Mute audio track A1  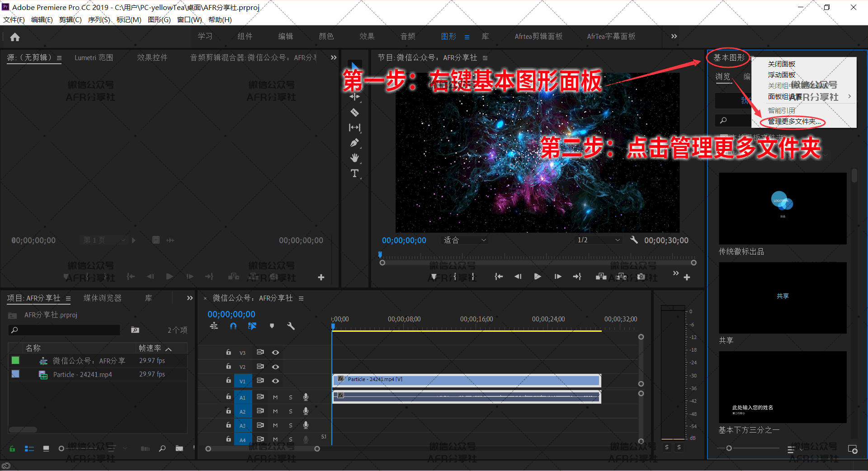tap(275, 397)
